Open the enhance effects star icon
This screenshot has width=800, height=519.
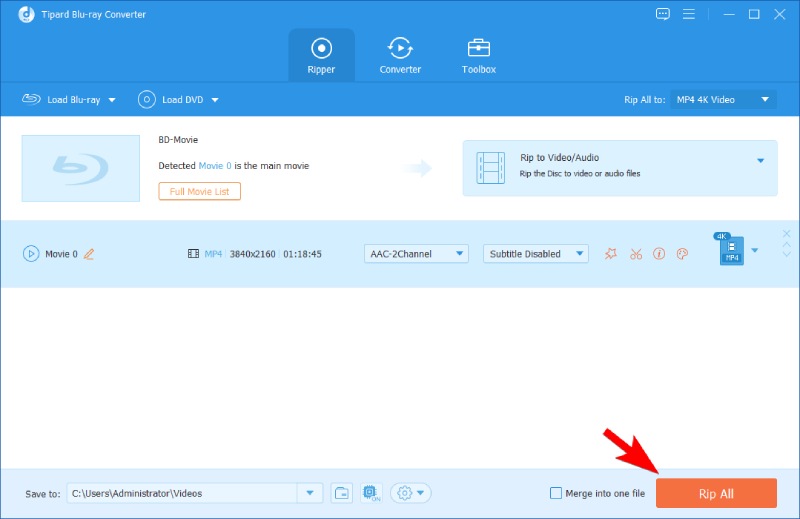611,254
